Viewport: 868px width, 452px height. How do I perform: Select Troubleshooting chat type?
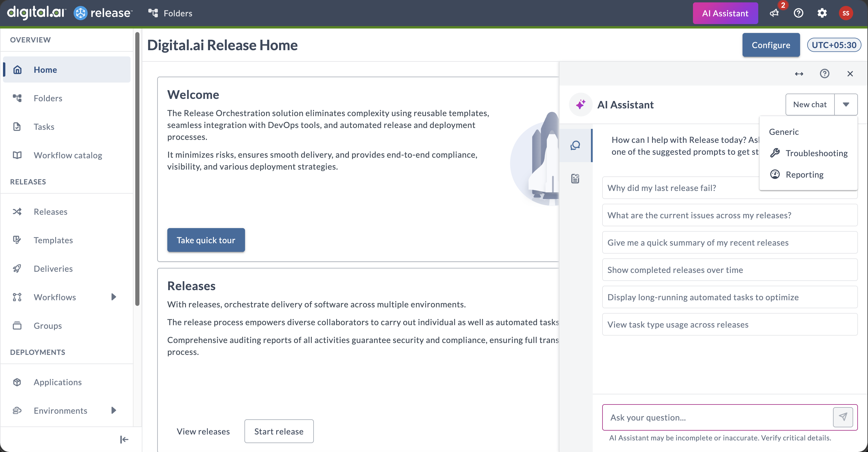(808, 153)
